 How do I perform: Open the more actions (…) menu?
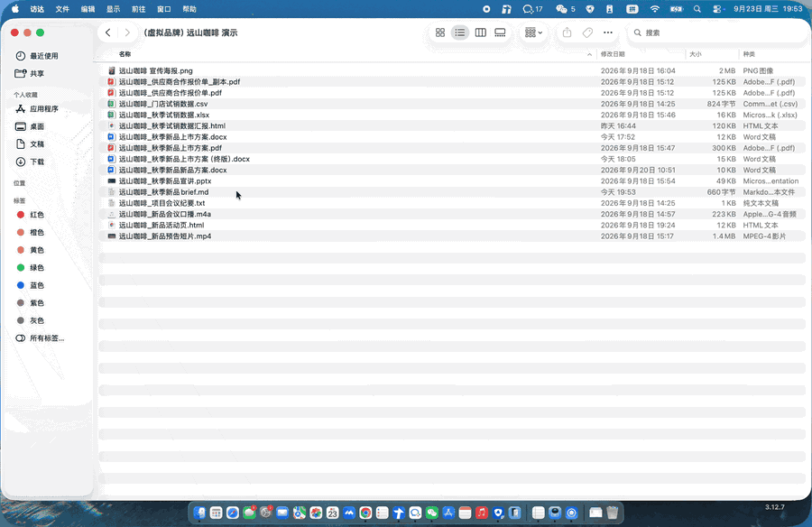[608, 32]
